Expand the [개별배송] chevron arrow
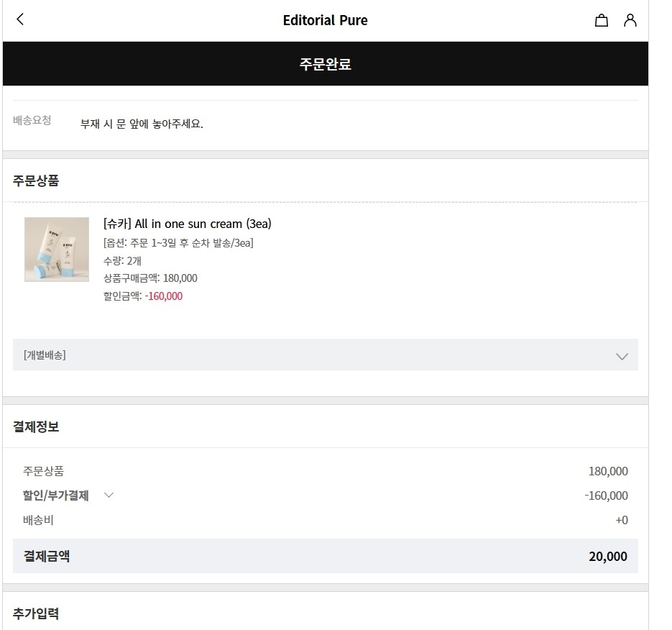This screenshot has height=630, width=672. point(622,356)
